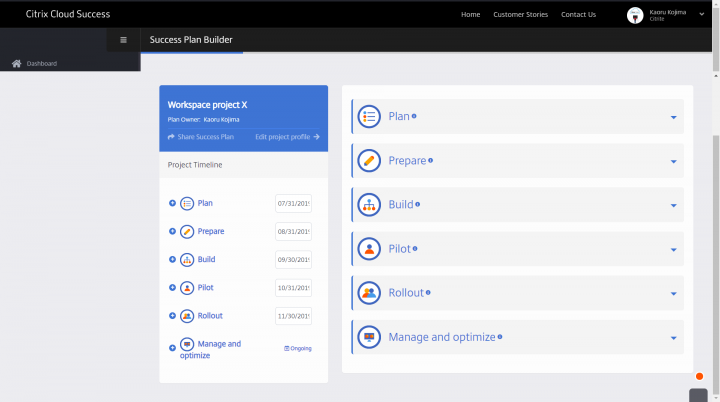Edit the Plan date field 07/31

[293, 204]
